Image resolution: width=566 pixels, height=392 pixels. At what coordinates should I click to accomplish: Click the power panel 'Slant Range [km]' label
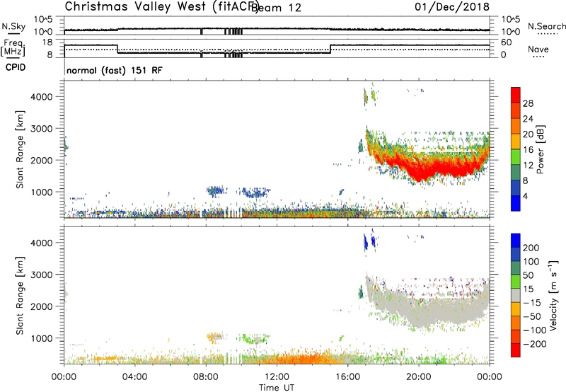(20, 149)
